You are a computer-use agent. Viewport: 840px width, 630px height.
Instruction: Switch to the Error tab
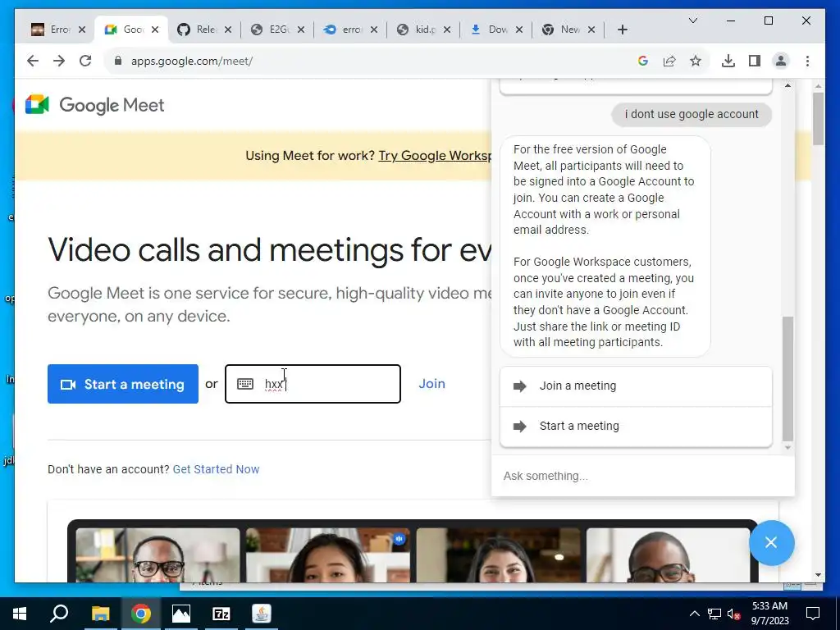(x=52, y=30)
